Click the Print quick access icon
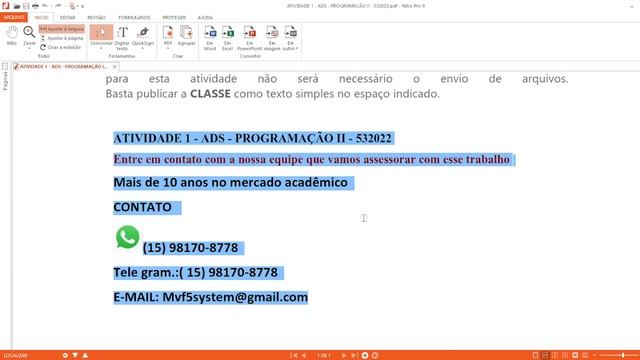Screen dimensions: 640x360 click(36, 6)
